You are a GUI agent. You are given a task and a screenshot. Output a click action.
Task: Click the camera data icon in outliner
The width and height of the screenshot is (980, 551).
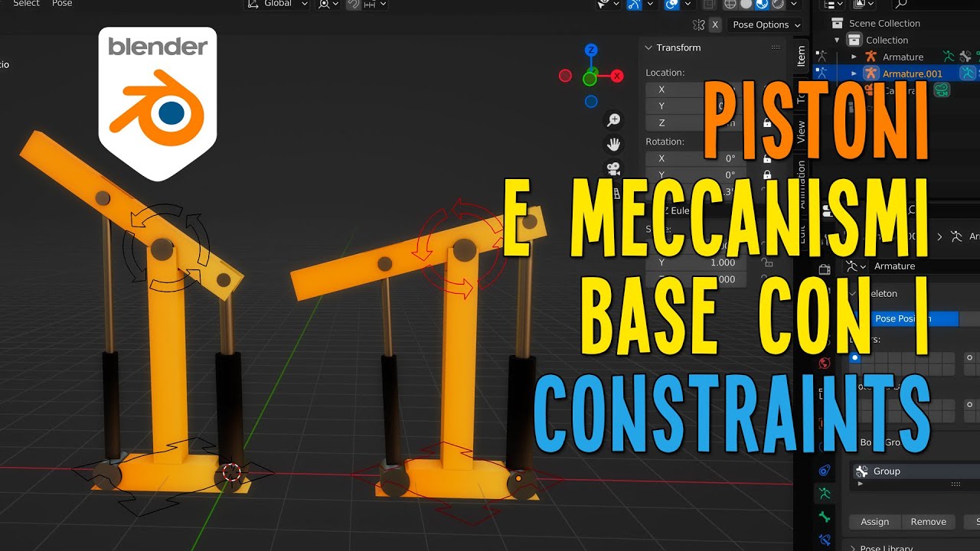point(942,90)
